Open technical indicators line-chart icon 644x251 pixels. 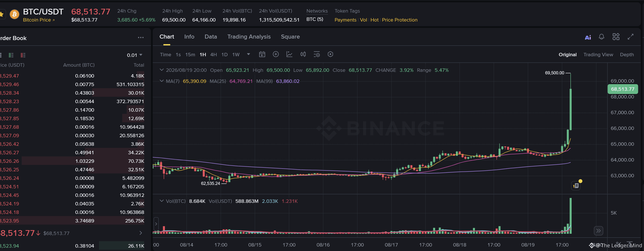[x=289, y=54]
